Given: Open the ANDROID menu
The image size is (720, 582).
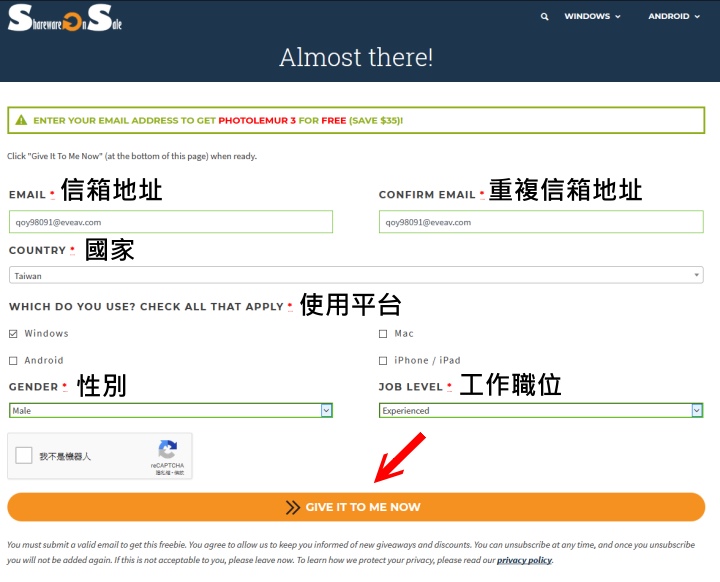Looking at the screenshot, I should point(674,16).
